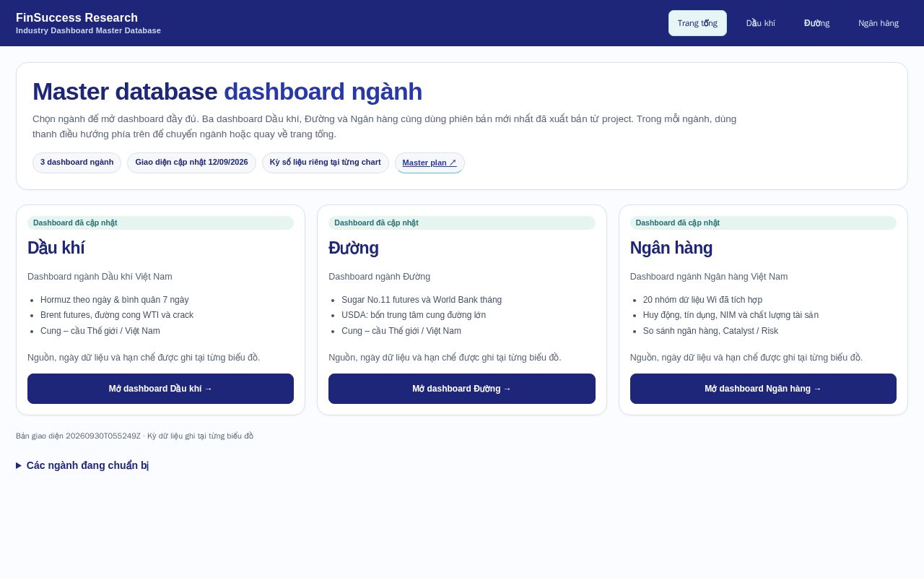The height and width of the screenshot is (578, 924).
Task: Click the Dầu khí card heading
Action: click(x=56, y=248)
